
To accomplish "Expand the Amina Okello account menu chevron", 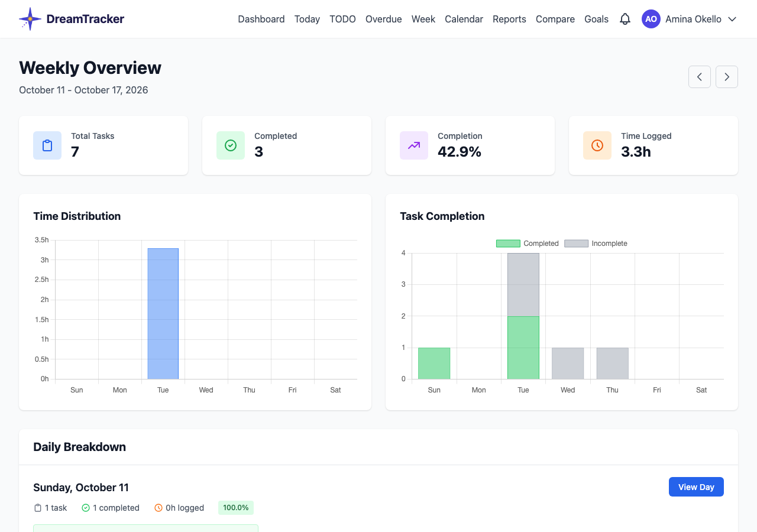I will click(732, 19).
